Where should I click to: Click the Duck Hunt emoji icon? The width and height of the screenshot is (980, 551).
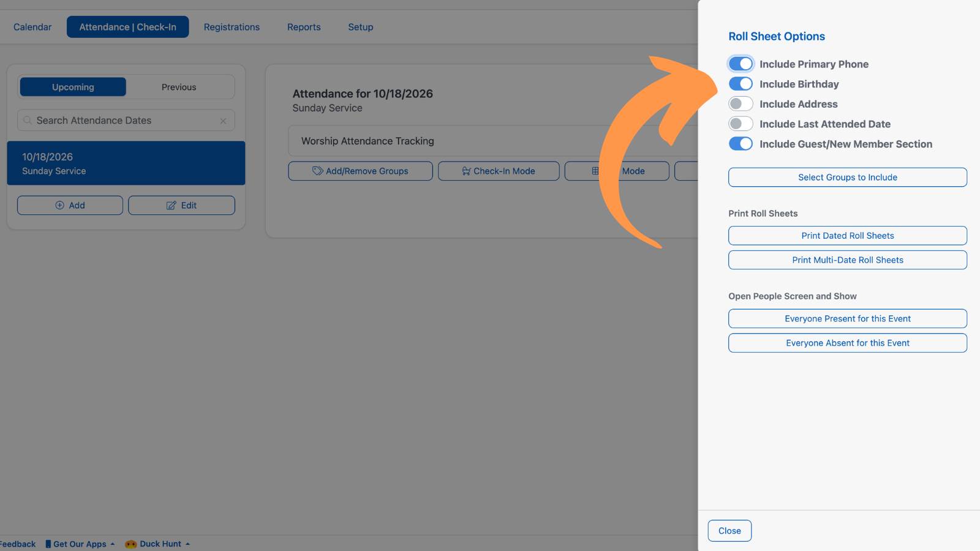click(130, 544)
